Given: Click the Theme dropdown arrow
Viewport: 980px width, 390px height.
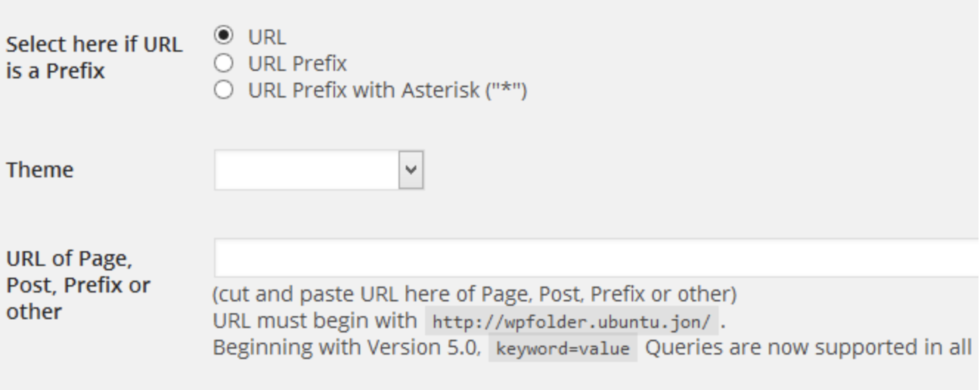Looking at the screenshot, I should pyautogui.click(x=411, y=170).
